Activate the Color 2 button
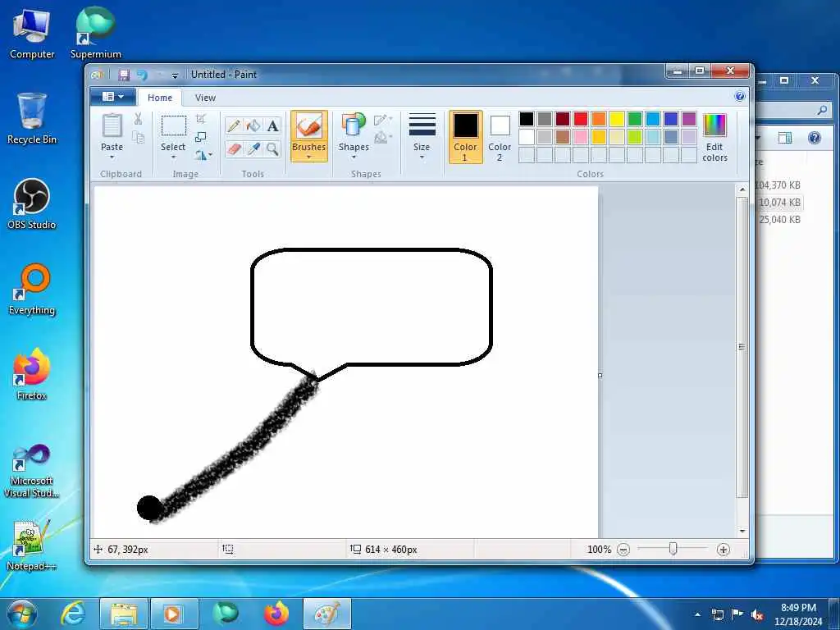Image resolution: width=840 pixels, height=630 pixels. click(x=500, y=137)
